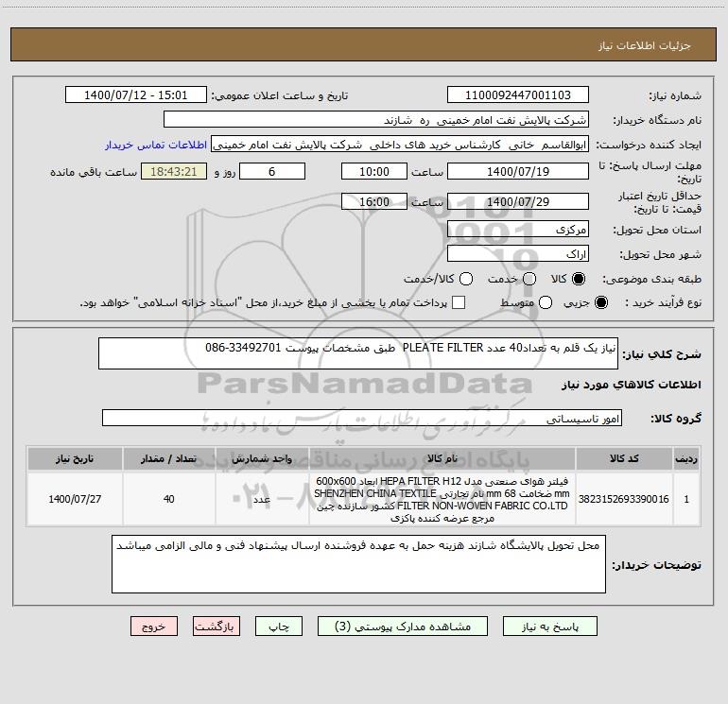This screenshot has width=728, height=704.
Task: Click the HEPA FILTER H12 product name cell
Action: (x=442, y=499)
